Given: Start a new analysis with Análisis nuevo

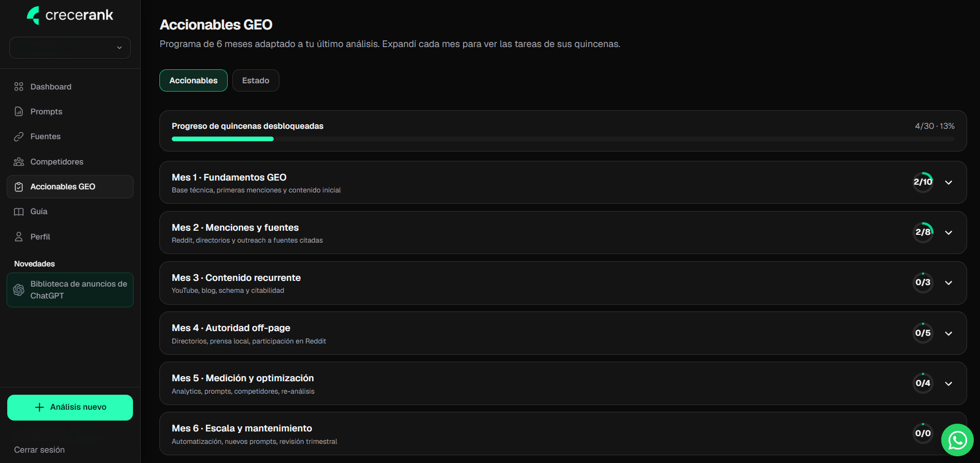Looking at the screenshot, I should click(x=70, y=408).
